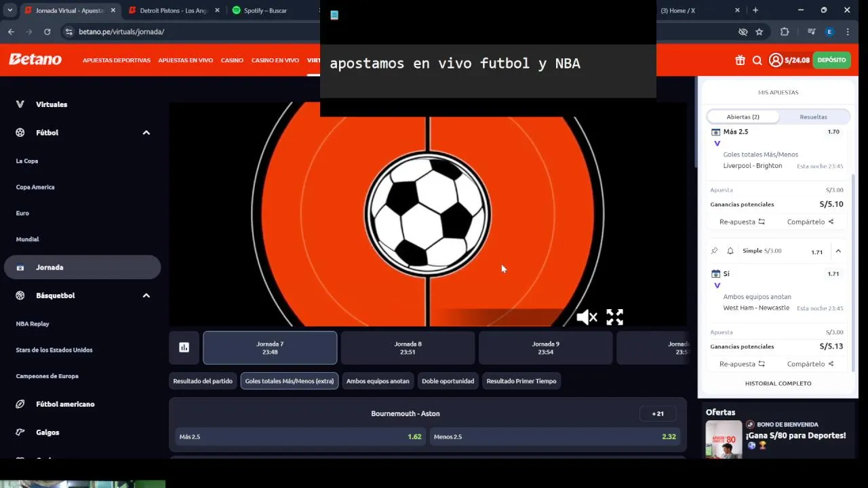Click Compártelo on Liverpool - Brighton bet
The image size is (868, 488).
[x=810, y=222]
